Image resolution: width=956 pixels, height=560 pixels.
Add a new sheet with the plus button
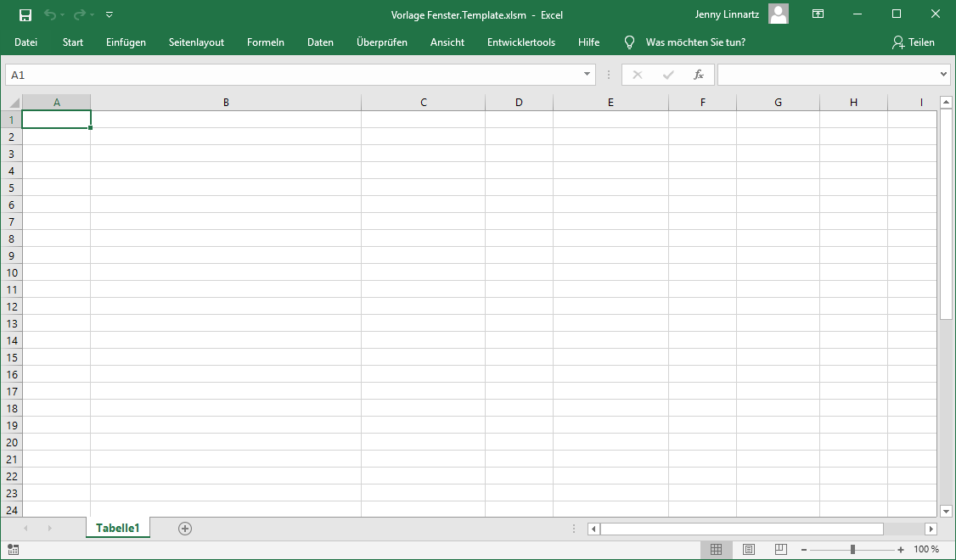[x=185, y=529]
